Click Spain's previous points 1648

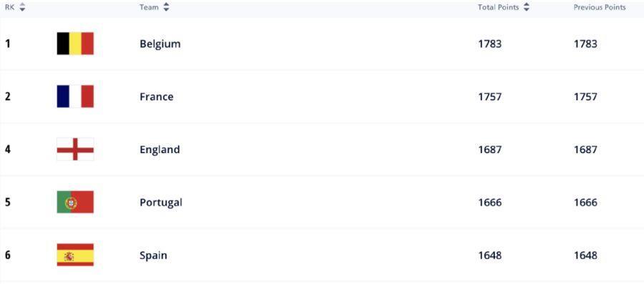click(585, 255)
